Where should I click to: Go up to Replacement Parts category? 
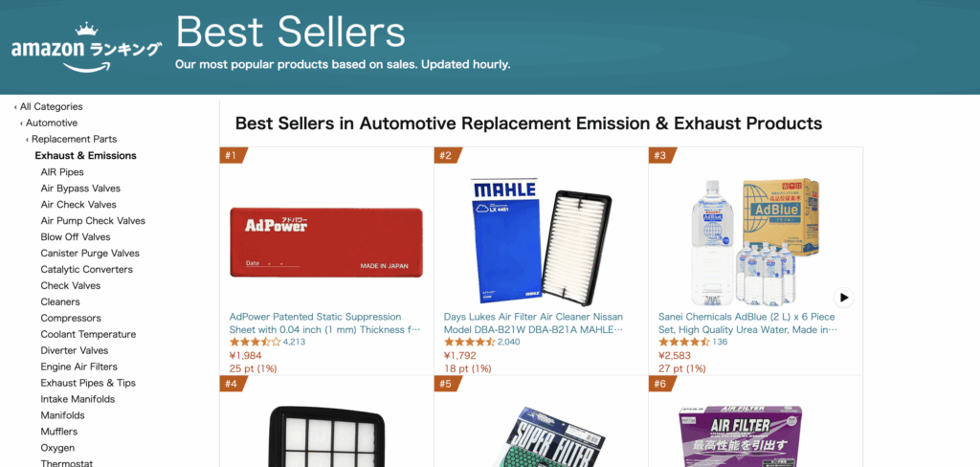[74, 140]
